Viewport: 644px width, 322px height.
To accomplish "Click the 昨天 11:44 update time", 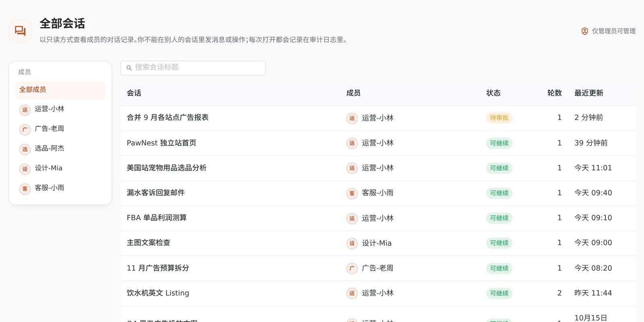I will click(593, 293).
